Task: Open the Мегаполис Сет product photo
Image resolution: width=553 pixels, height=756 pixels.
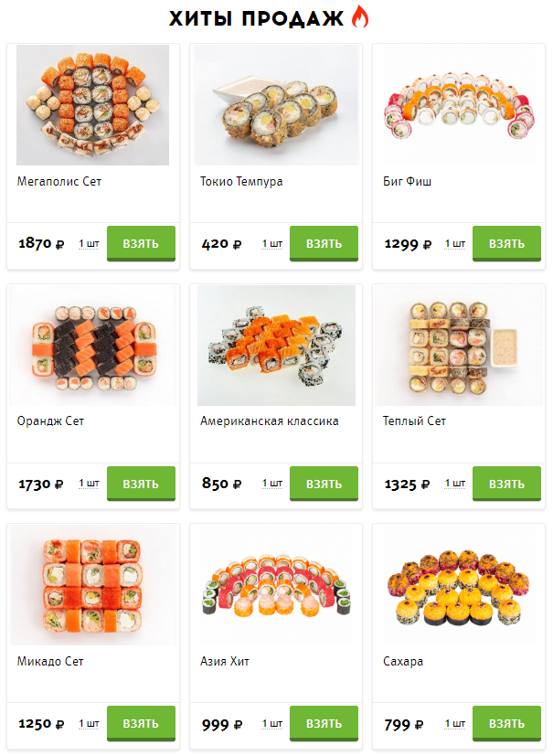Action: click(x=92, y=105)
